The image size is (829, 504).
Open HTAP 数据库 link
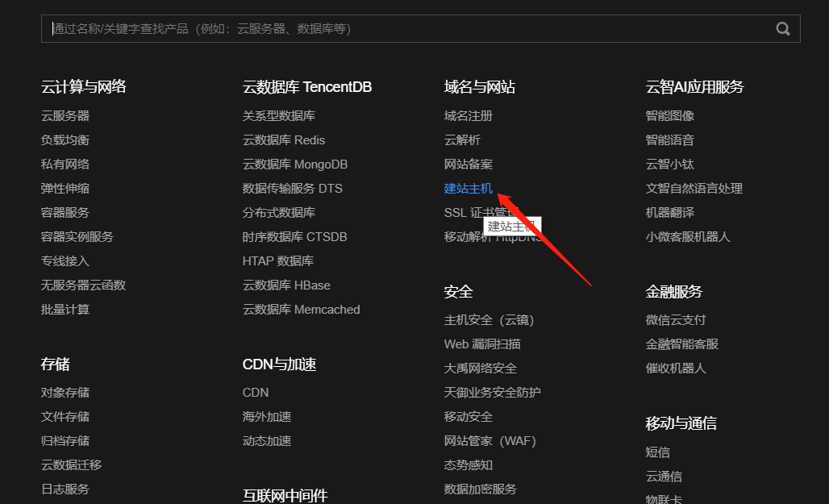(x=278, y=261)
